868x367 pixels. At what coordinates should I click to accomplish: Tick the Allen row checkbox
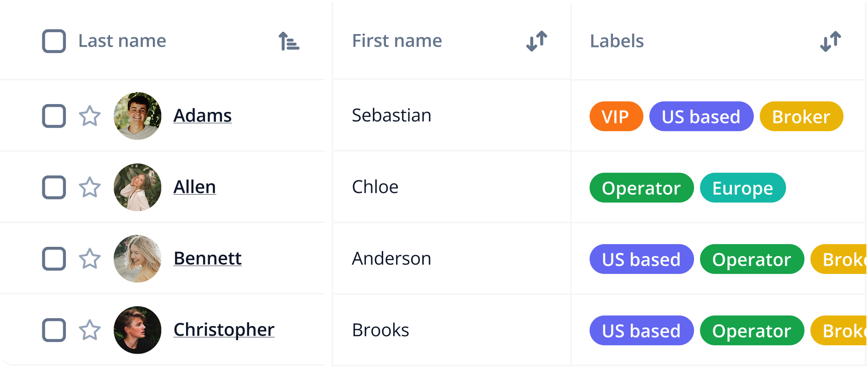[x=54, y=187]
